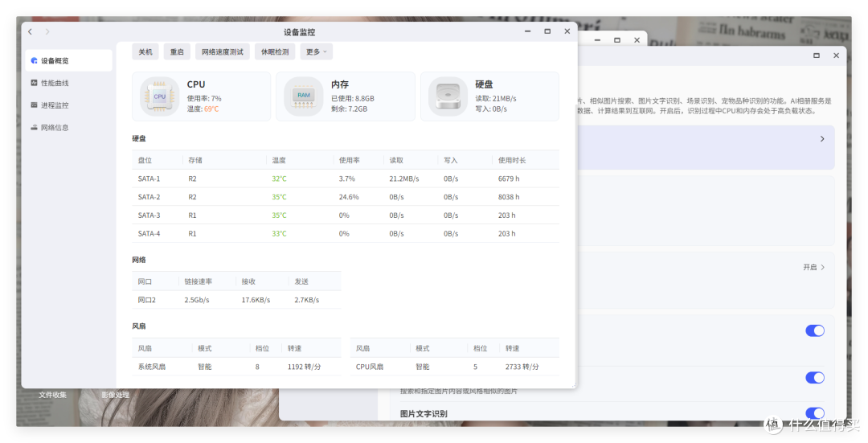Click the 进程监控 sidebar icon
The height and width of the screenshot is (443, 868).
[35, 105]
